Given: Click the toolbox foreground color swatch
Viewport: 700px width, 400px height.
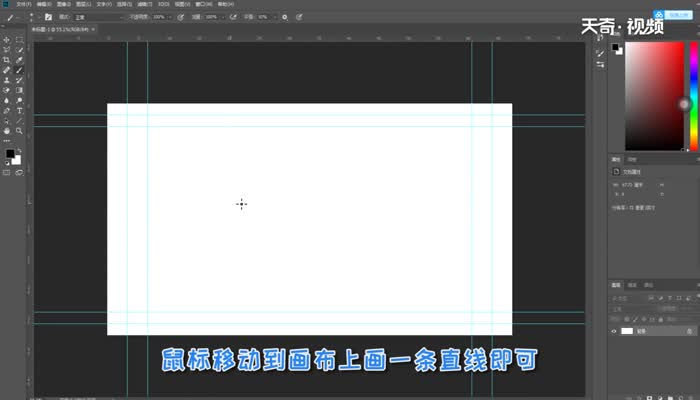Looking at the screenshot, I should pyautogui.click(x=10, y=154).
